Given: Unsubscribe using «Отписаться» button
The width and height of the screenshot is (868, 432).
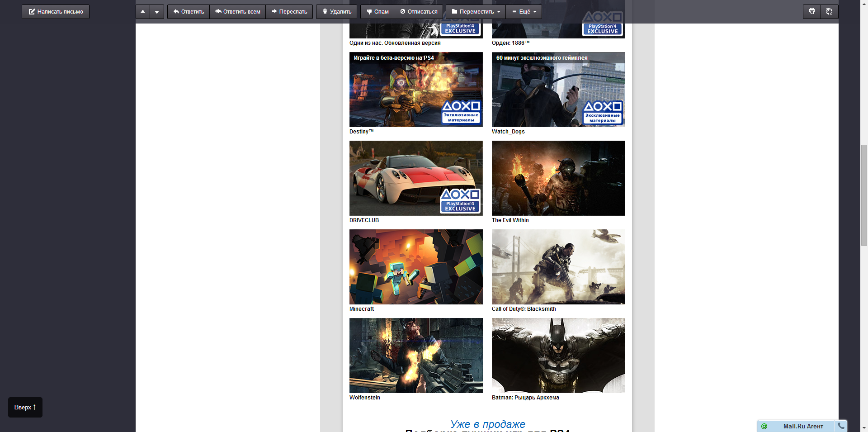Looking at the screenshot, I should point(419,12).
